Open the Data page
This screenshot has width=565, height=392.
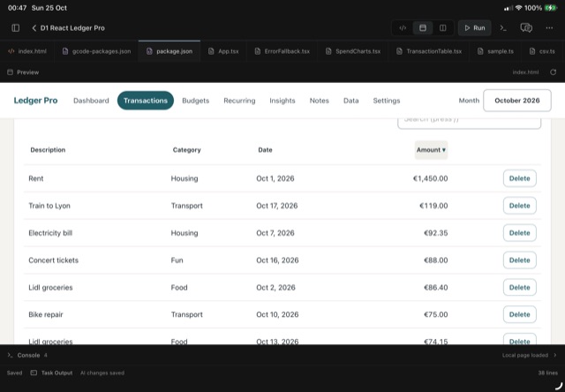click(351, 101)
